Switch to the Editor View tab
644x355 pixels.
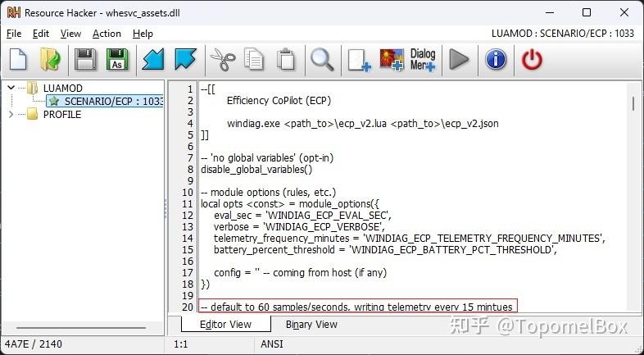coord(225,324)
